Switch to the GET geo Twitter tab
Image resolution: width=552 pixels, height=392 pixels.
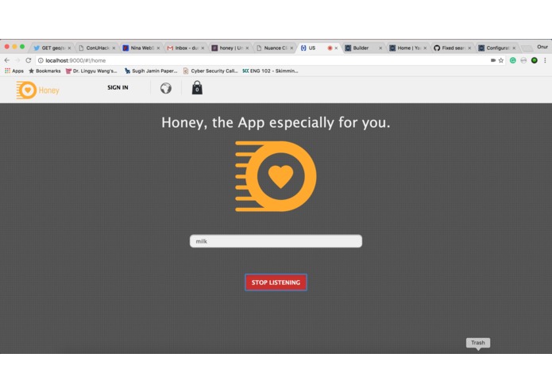coord(52,48)
